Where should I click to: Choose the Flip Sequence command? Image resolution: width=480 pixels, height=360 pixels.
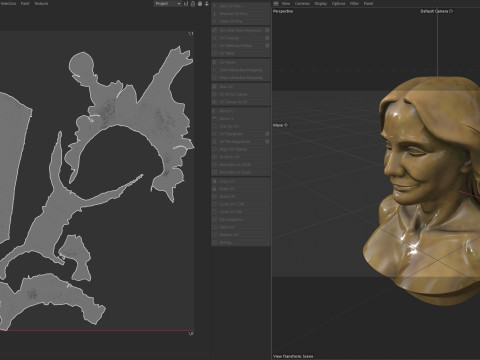click(x=241, y=220)
